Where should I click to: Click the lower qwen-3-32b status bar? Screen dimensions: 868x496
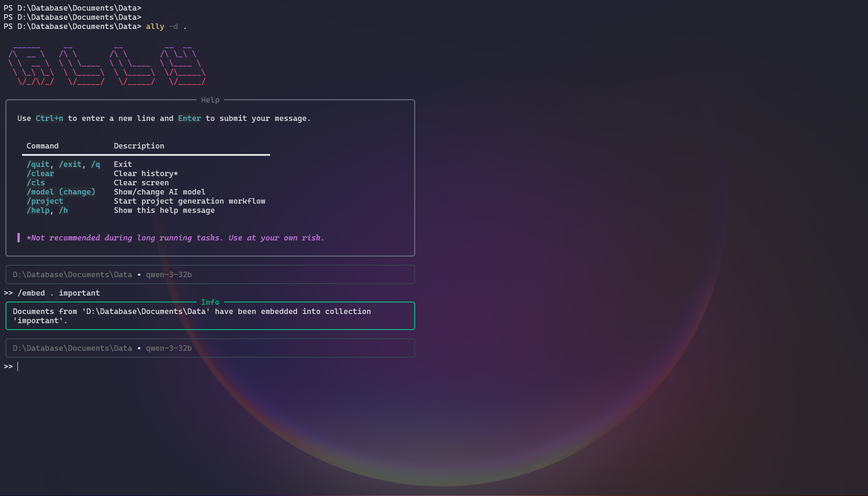click(210, 348)
